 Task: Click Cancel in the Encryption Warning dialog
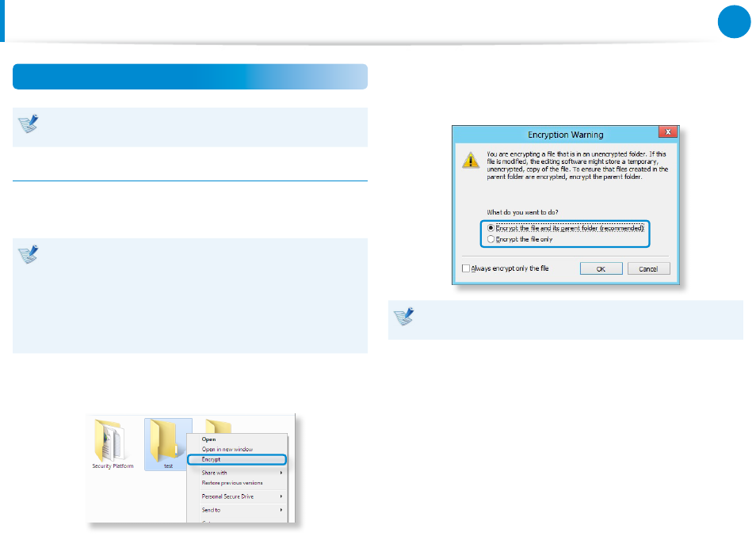648,268
